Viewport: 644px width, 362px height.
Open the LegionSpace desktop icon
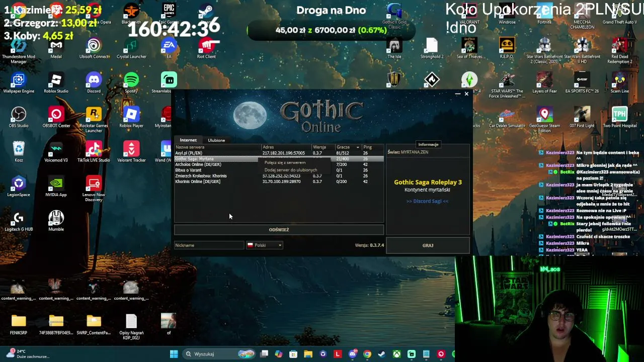[x=19, y=187]
